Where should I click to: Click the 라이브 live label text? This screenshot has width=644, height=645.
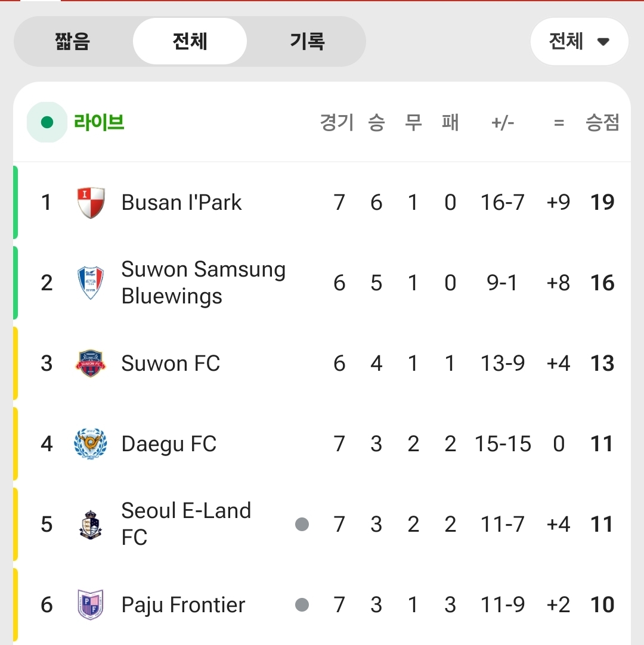point(99,123)
